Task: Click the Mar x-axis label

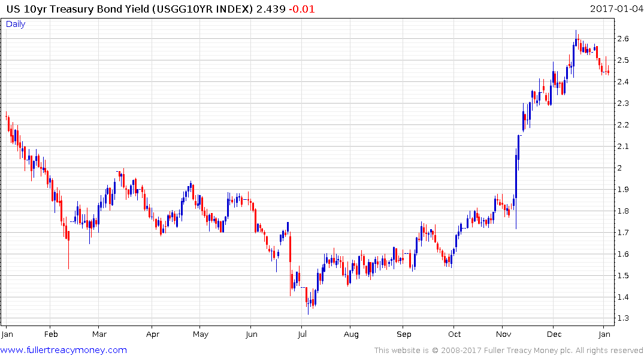Action: (99, 334)
